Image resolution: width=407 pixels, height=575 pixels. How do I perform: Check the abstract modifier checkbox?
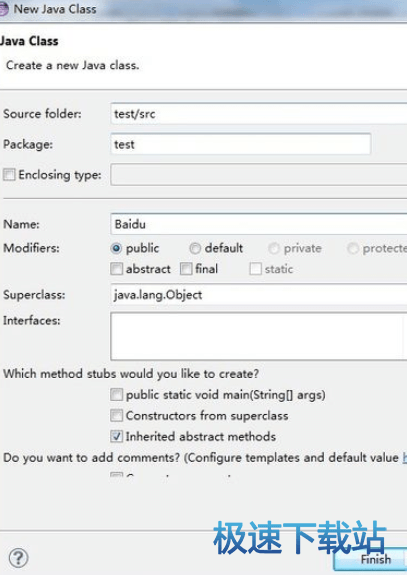click(x=117, y=269)
